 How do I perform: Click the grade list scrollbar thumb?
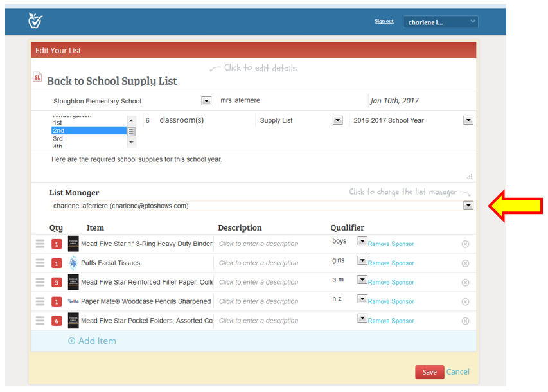pyautogui.click(x=132, y=132)
